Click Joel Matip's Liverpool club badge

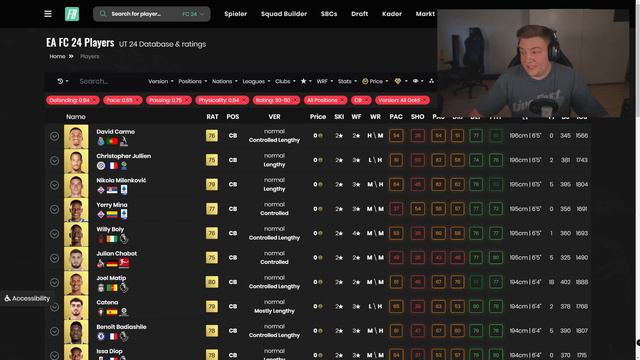tap(101, 288)
